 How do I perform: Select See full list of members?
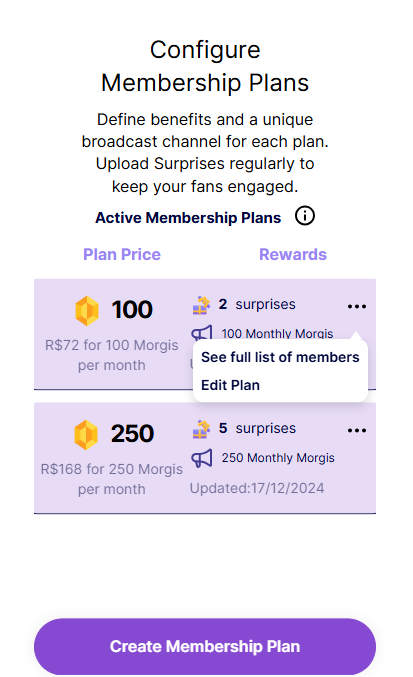280,357
